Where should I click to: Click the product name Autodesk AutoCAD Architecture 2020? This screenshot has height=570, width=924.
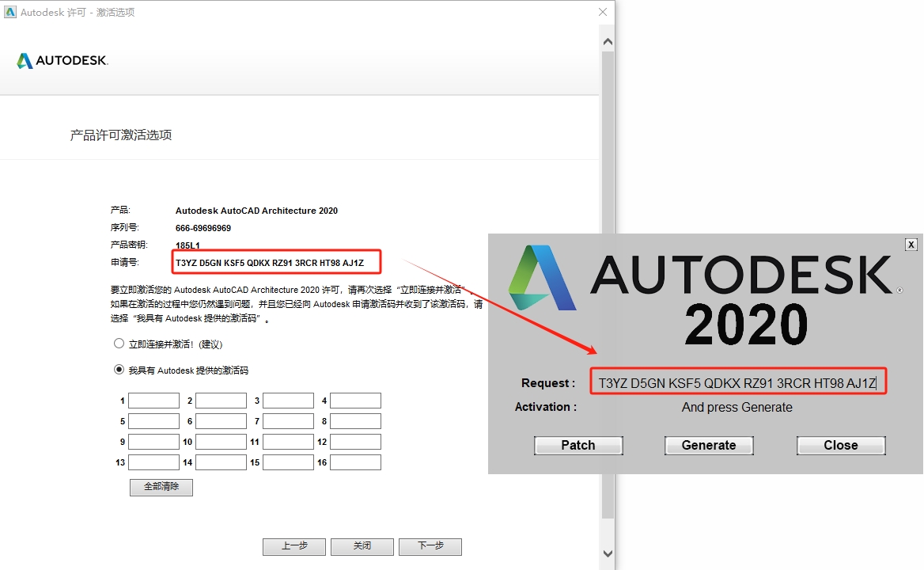coord(256,211)
